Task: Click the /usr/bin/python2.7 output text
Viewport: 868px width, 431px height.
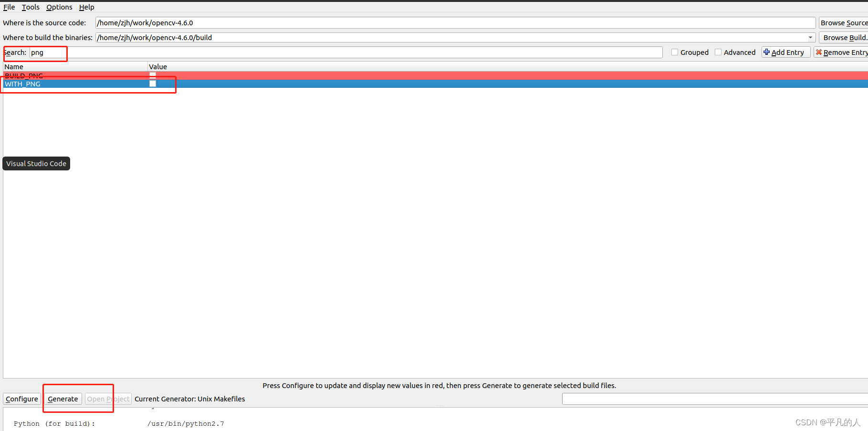Action: [x=186, y=424]
